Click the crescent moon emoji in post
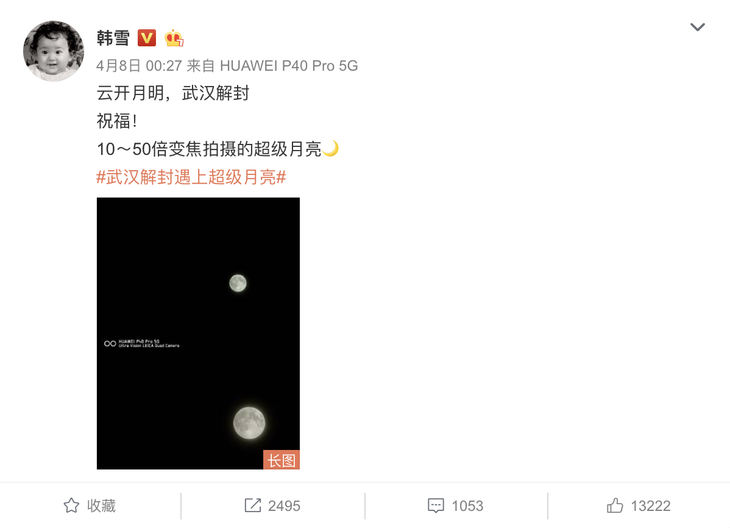The width and height of the screenshot is (730, 528). click(x=331, y=149)
